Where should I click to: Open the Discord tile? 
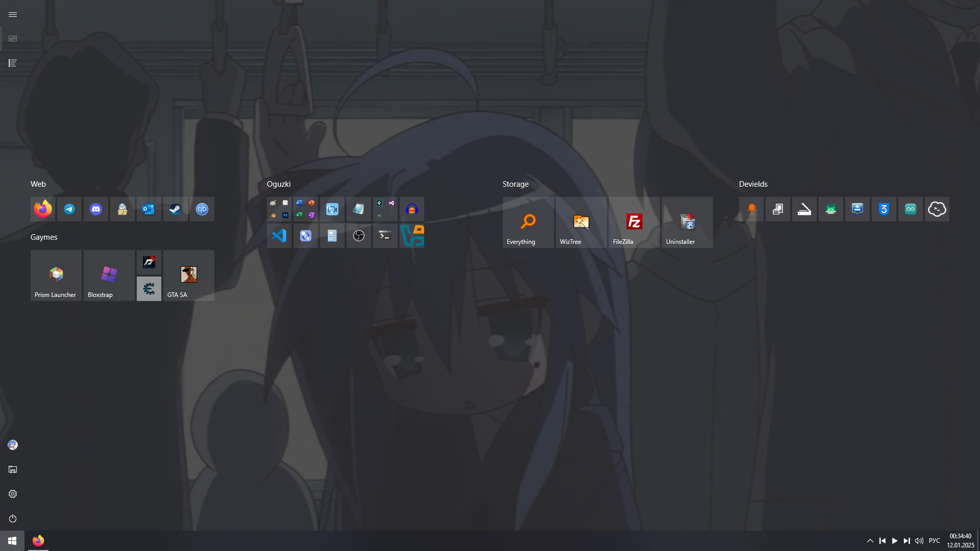96,209
